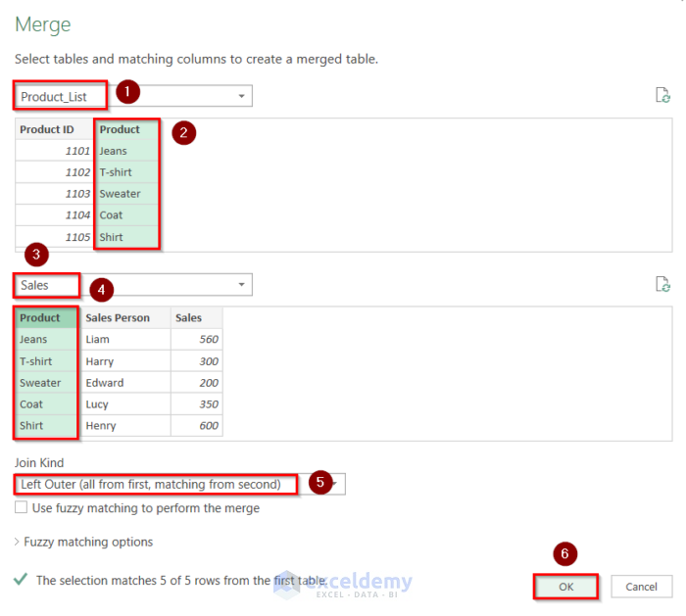Click Lucy in Sales Person column

click(124, 403)
